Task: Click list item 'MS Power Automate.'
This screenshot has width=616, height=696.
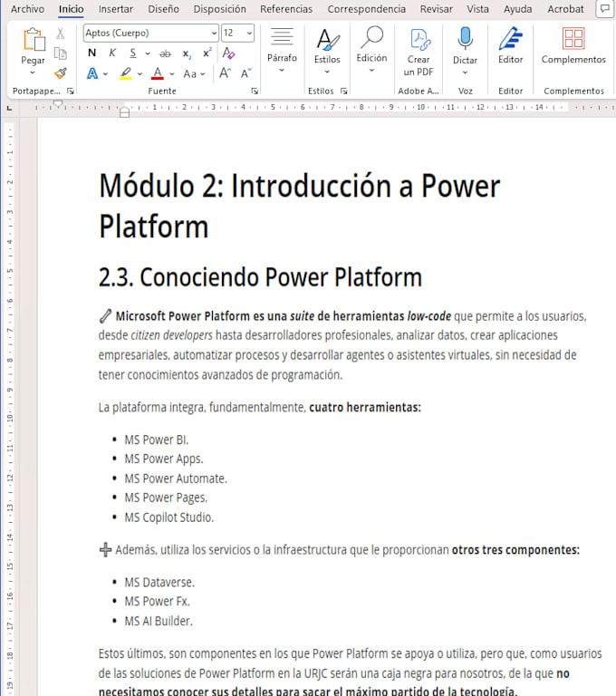Action: pyautogui.click(x=176, y=478)
